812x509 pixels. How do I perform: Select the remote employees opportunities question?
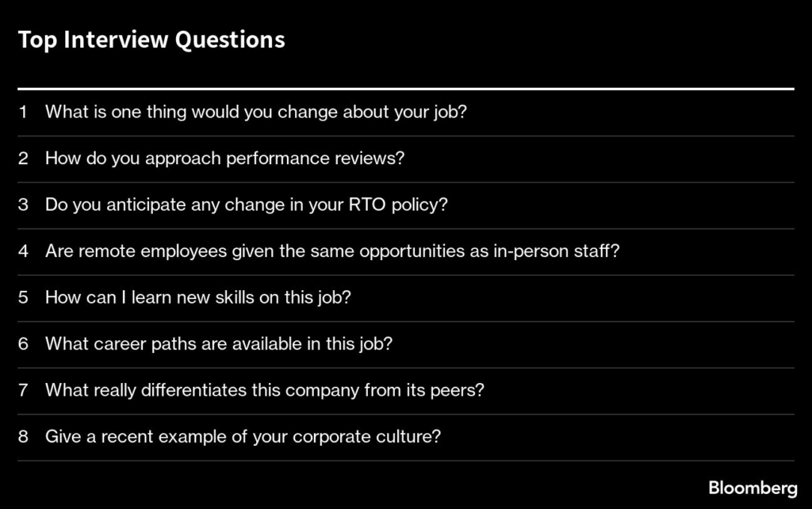point(331,251)
